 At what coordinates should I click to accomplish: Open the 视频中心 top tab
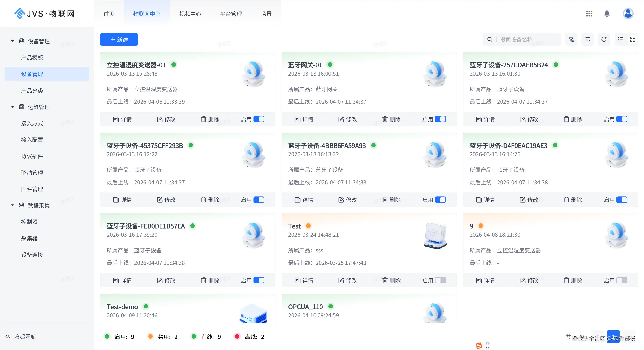[190, 14]
